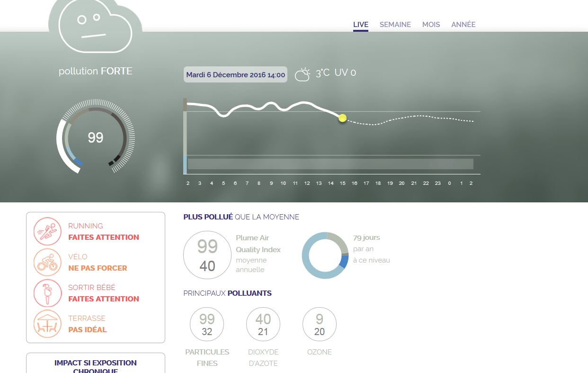
Task: Click the cloud face pollution icon
Action: [95, 26]
